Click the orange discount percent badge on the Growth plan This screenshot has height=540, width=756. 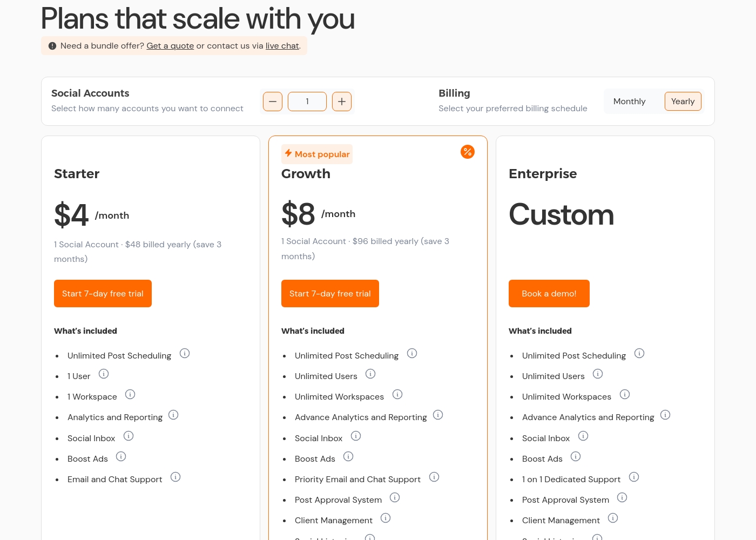tap(468, 152)
